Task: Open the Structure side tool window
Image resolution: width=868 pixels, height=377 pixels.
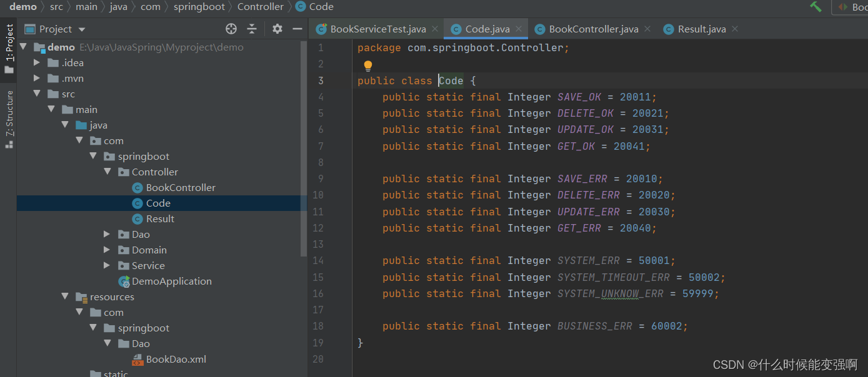Action: 9,119
